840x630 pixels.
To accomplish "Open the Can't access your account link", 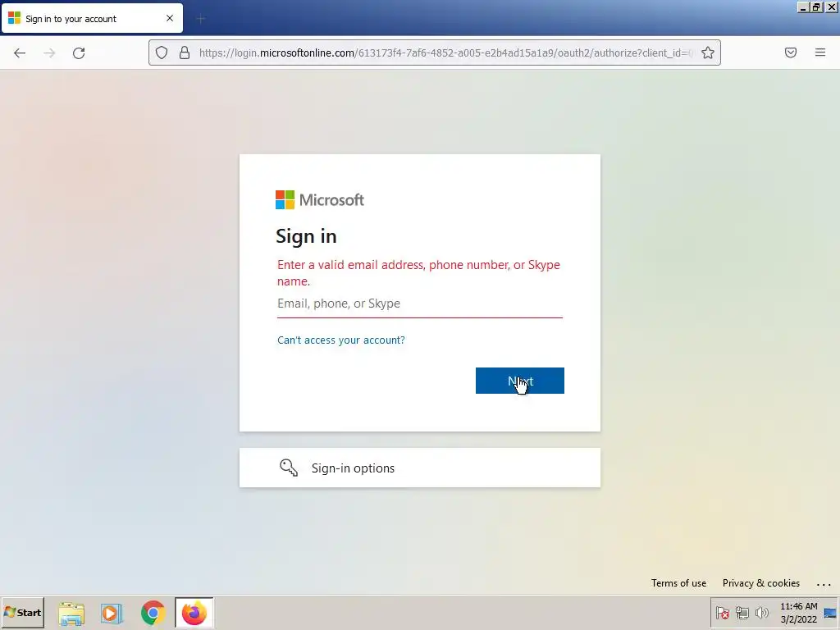I will (x=340, y=340).
